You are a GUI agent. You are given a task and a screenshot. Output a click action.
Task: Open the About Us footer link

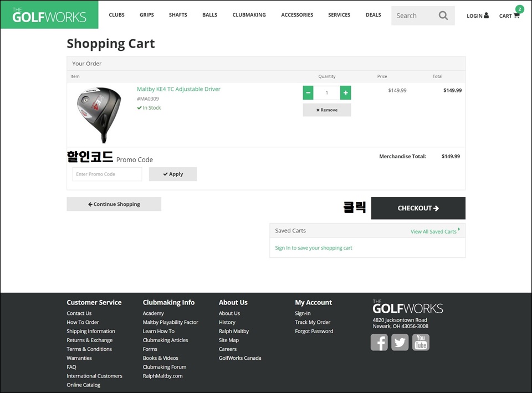pos(229,313)
